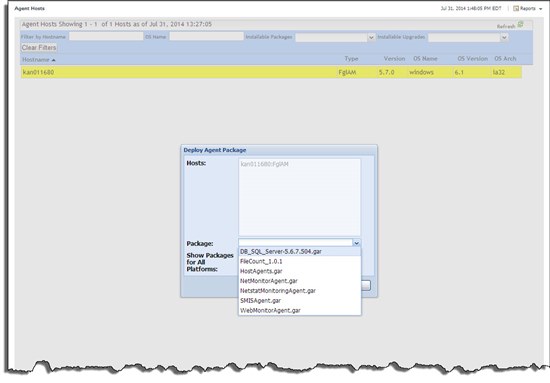Click the Clear Filters button
This screenshot has width=550, height=383.
click(x=39, y=48)
